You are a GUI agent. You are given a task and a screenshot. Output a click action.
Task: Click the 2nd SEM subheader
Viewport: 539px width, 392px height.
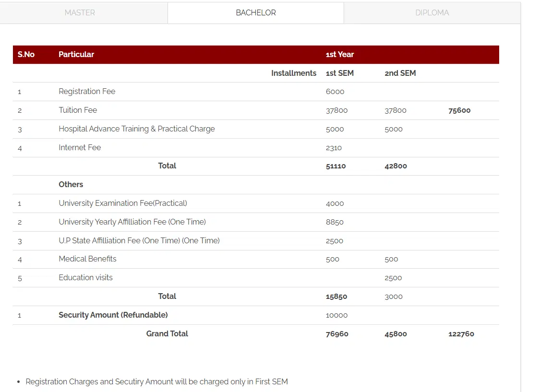tap(400, 73)
